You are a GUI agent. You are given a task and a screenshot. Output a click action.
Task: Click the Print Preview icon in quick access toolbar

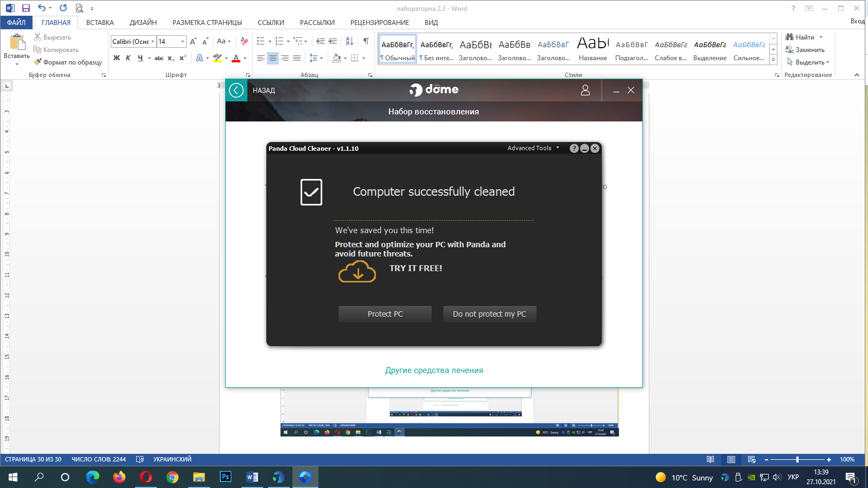tap(80, 8)
